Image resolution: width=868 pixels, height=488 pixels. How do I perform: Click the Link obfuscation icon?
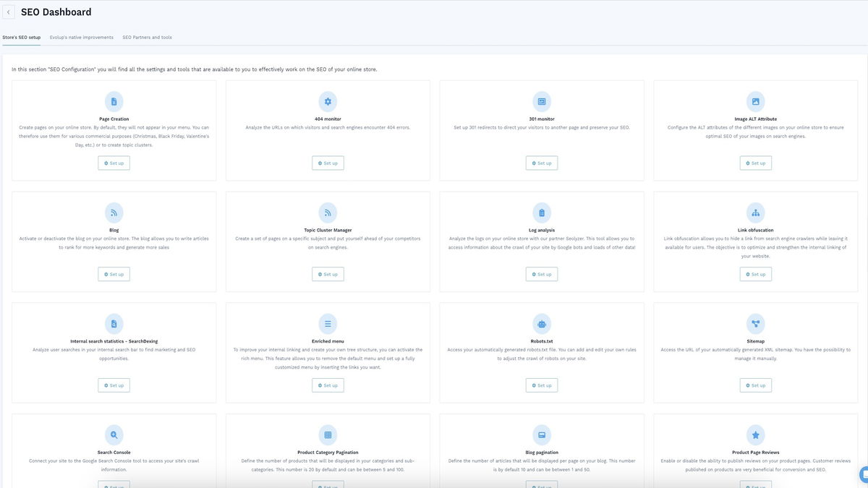755,213
